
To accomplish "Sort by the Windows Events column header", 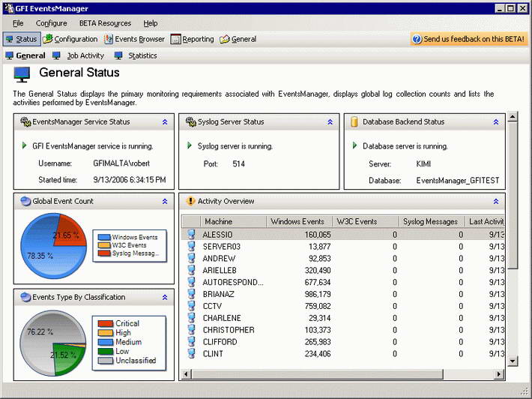I will click(297, 221).
